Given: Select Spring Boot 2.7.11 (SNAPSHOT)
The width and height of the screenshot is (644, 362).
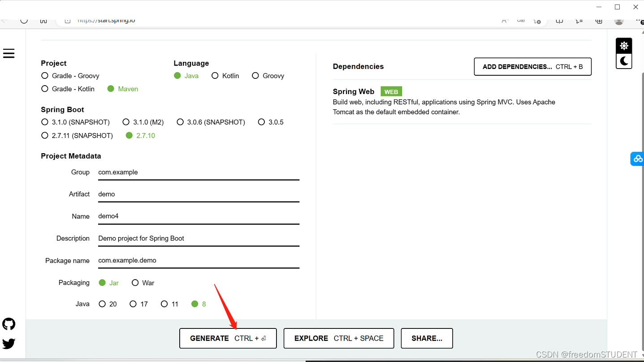Looking at the screenshot, I should click(77, 135).
